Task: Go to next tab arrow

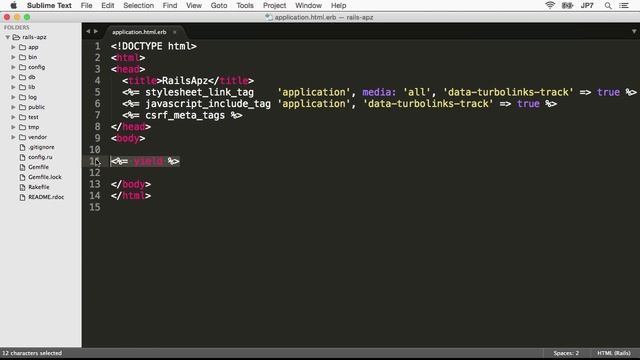Action: pyautogui.click(x=96, y=31)
